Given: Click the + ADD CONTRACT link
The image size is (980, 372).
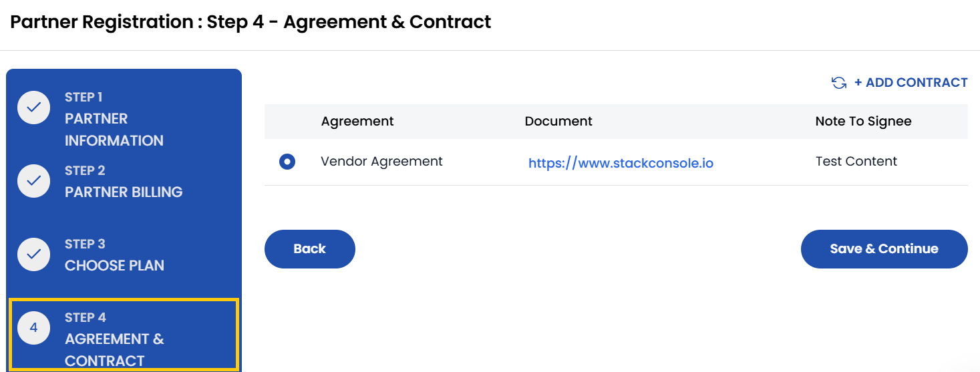Looking at the screenshot, I should [911, 83].
